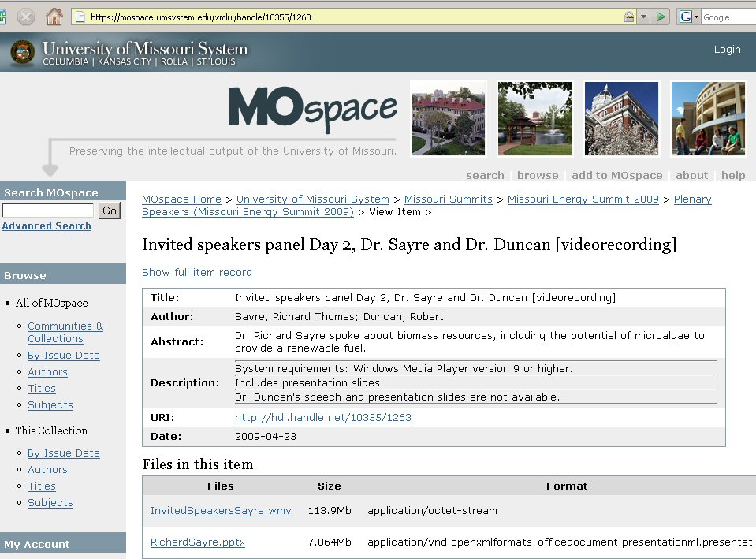Open the Advanced Search link
Viewport: 756px width, 559px height.
(47, 226)
